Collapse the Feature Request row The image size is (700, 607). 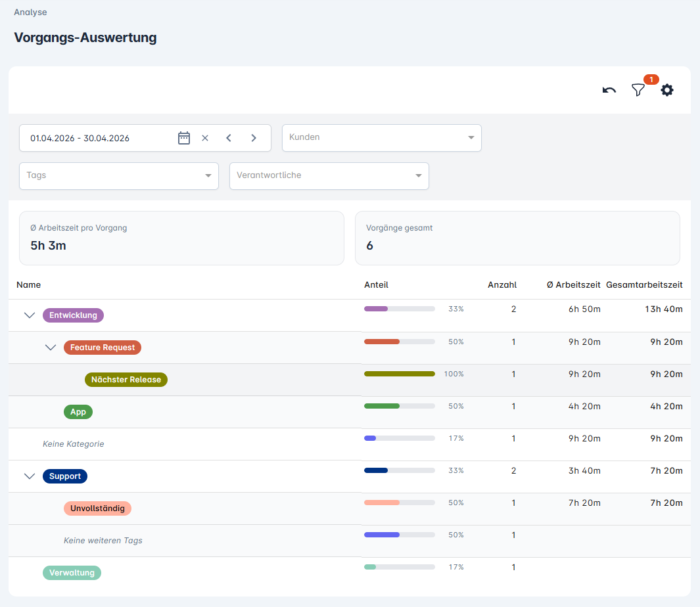click(x=51, y=348)
